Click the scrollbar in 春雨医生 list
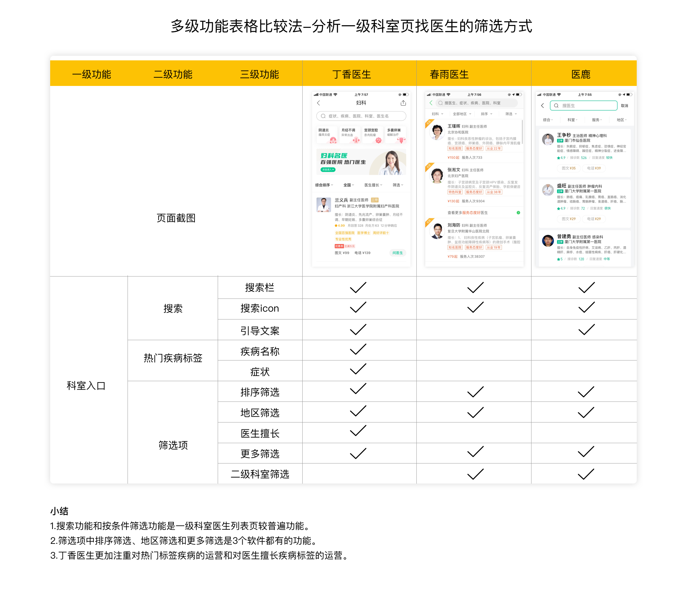 pos(522,132)
